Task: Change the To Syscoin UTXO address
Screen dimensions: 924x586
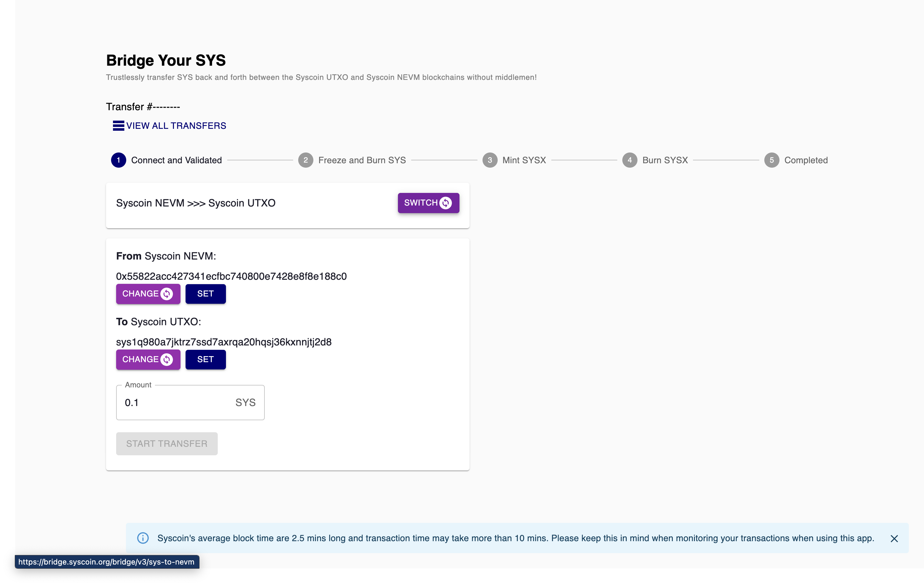Action: [x=148, y=359]
